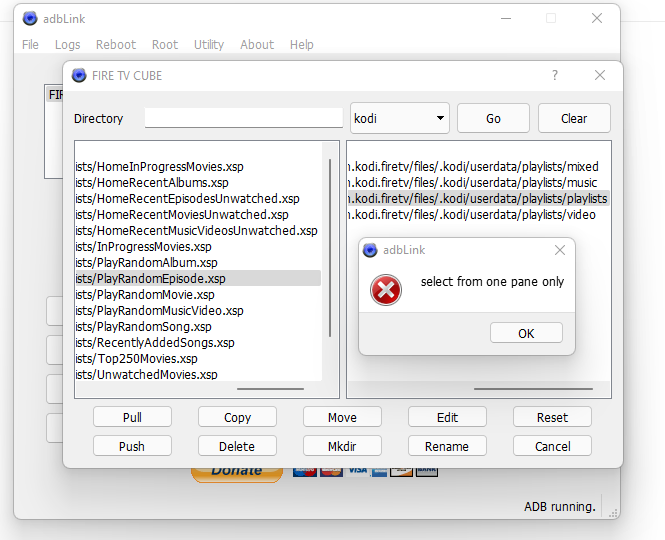The height and width of the screenshot is (540, 665).
Task: Close the FIRE TV CUBE window
Action: [x=600, y=76]
